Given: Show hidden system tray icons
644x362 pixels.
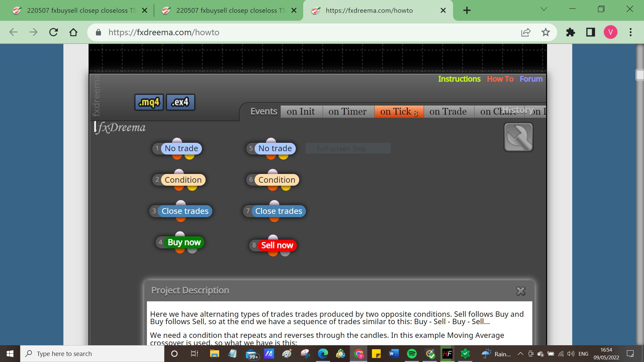Looking at the screenshot, I should (x=521, y=354).
